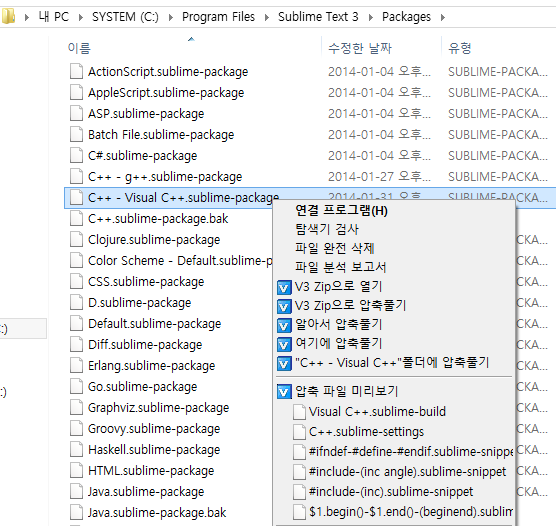The height and width of the screenshot is (526, 556).
Task: Select HTML.sublime-package file name
Action: (151, 470)
